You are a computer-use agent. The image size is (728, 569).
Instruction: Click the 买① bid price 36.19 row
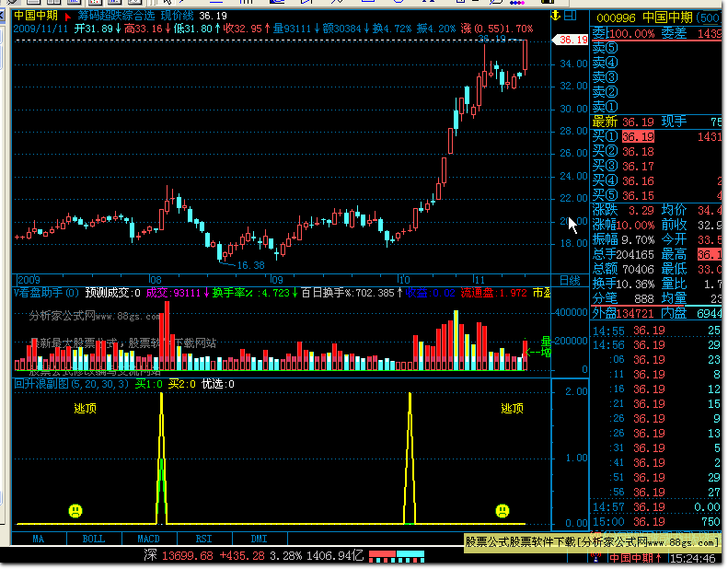point(637,136)
